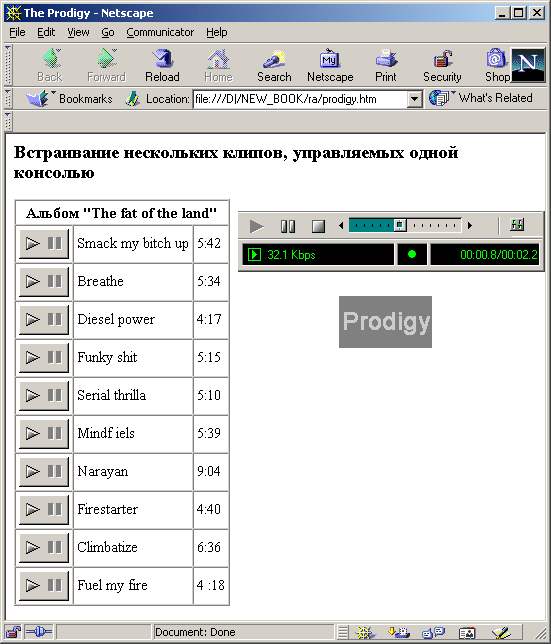The height and width of the screenshot is (644, 551).
Task: Open the File menu
Action: (x=17, y=32)
